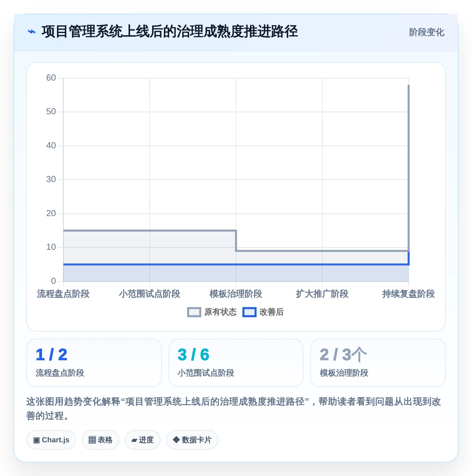
Task: Click the x-axis label 流程盘点阶段
Action: click(63, 294)
